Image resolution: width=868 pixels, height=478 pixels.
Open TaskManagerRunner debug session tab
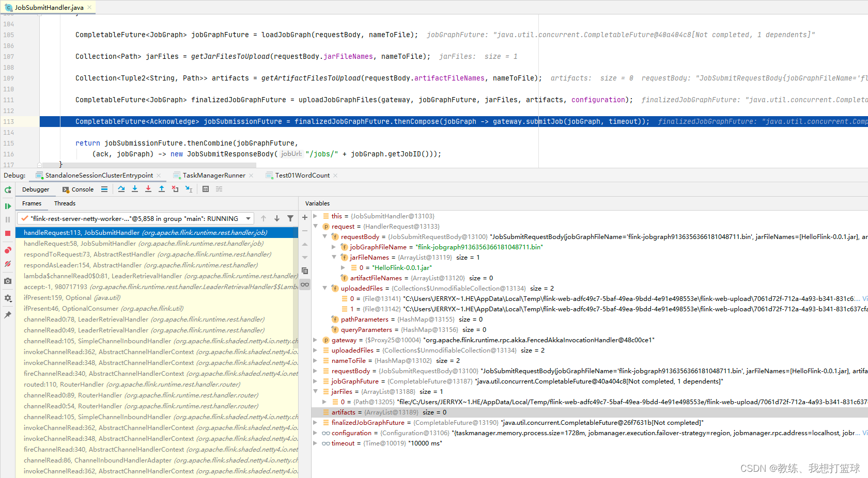coord(213,176)
